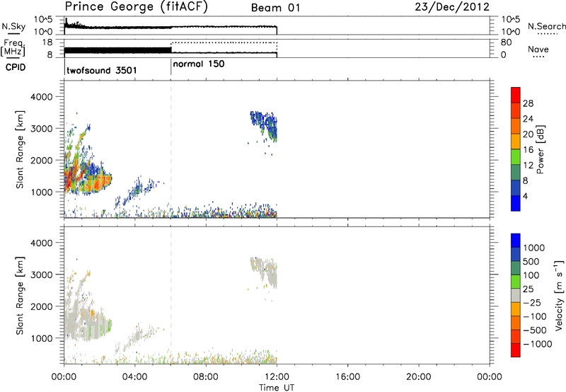
Task: Click the 1000 km tick on the velocity panel
Action: [41, 338]
